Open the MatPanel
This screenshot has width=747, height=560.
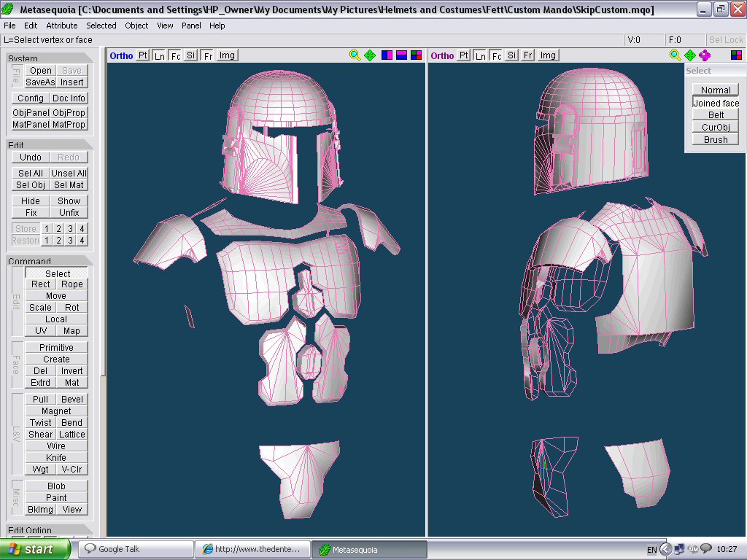coord(31,124)
